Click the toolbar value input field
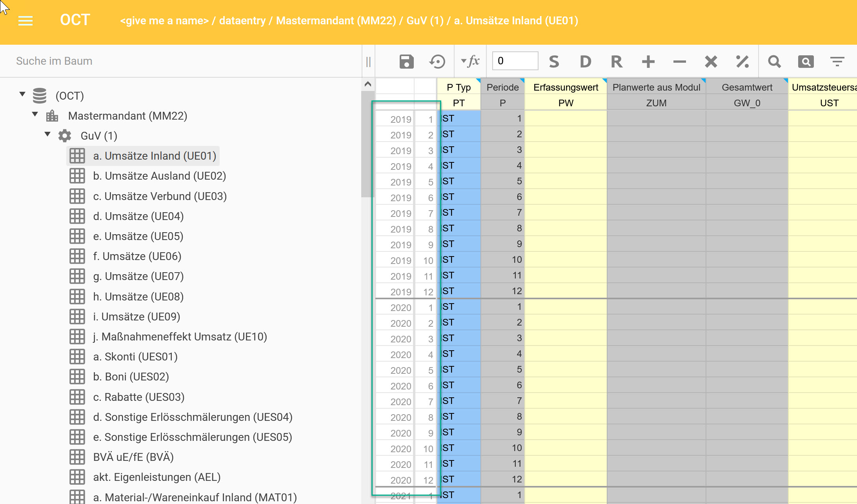Image resolution: width=857 pixels, height=504 pixels. pyautogui.click(x=515, y=61)
